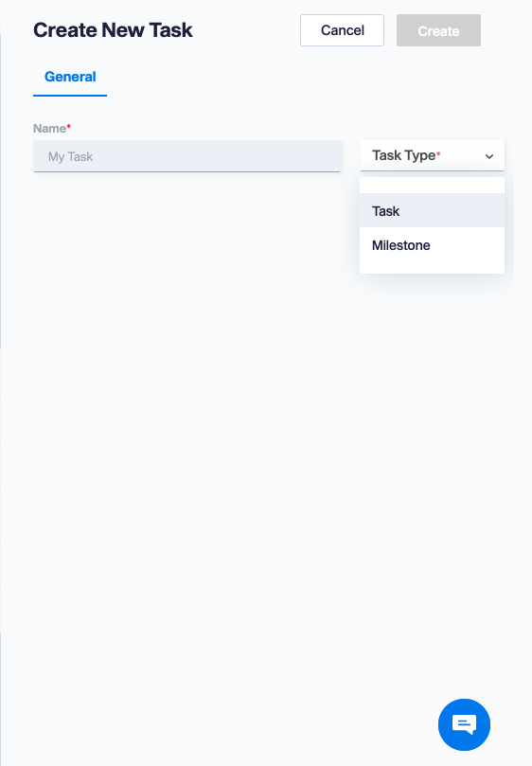This screenshot has height=766, width=532.
Task: Select the blank entry above Task
Action: pos(432,186)
